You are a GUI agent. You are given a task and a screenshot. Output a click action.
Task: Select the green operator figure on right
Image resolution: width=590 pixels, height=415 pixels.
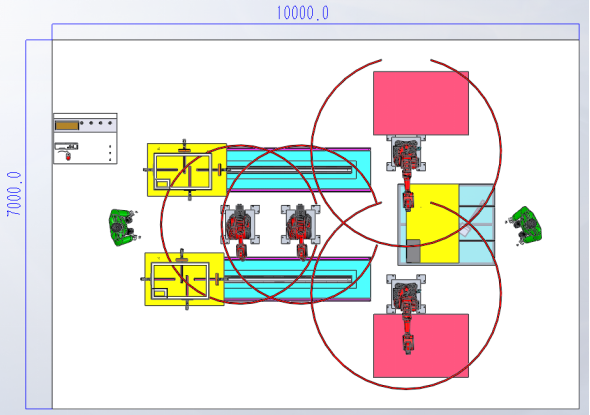[x=525, y=225]
